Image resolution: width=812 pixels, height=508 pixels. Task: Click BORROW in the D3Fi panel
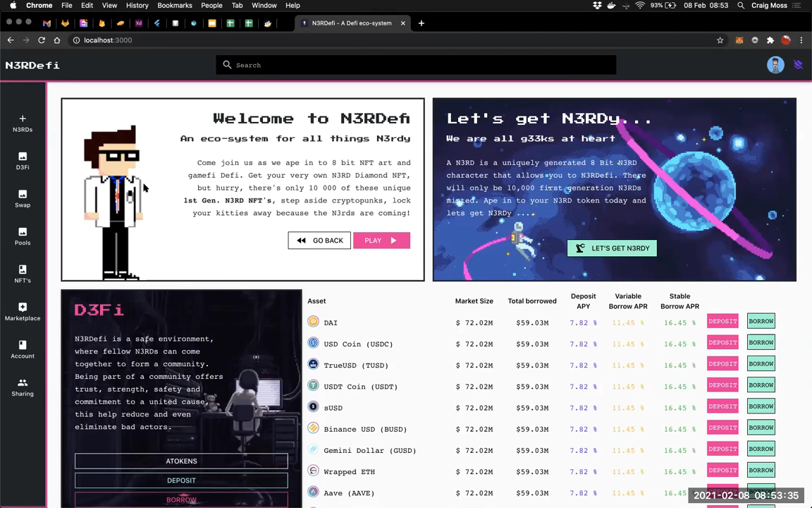(x=181, y=500)
